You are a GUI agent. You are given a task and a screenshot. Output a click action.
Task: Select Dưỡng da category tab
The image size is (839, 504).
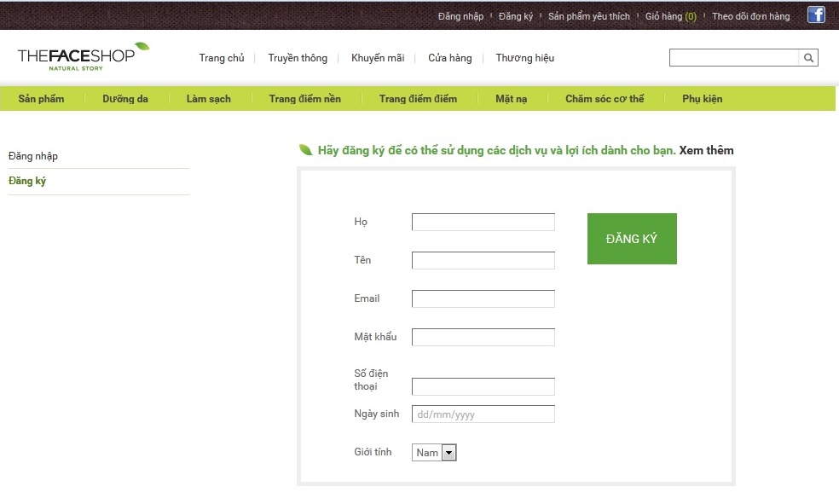125,99
